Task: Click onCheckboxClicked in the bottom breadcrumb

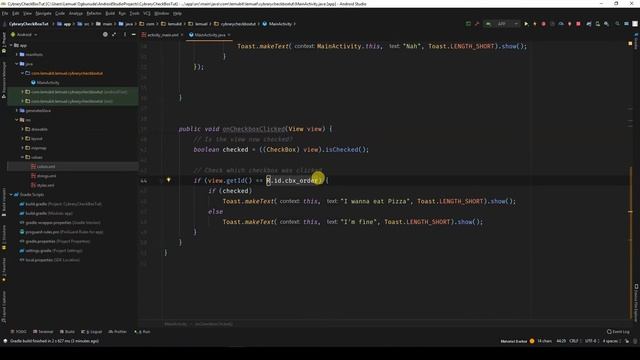Action: click(214, 324)
